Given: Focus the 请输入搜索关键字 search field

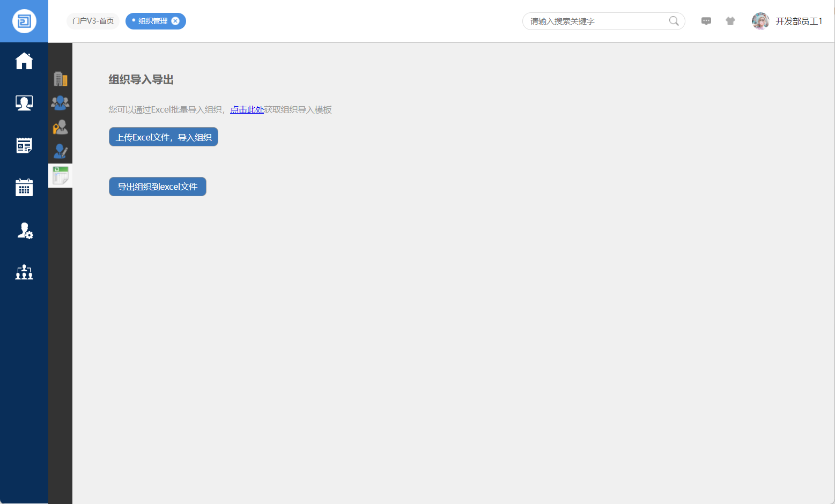Looking at the screenshot, I should tap(595, 21).
